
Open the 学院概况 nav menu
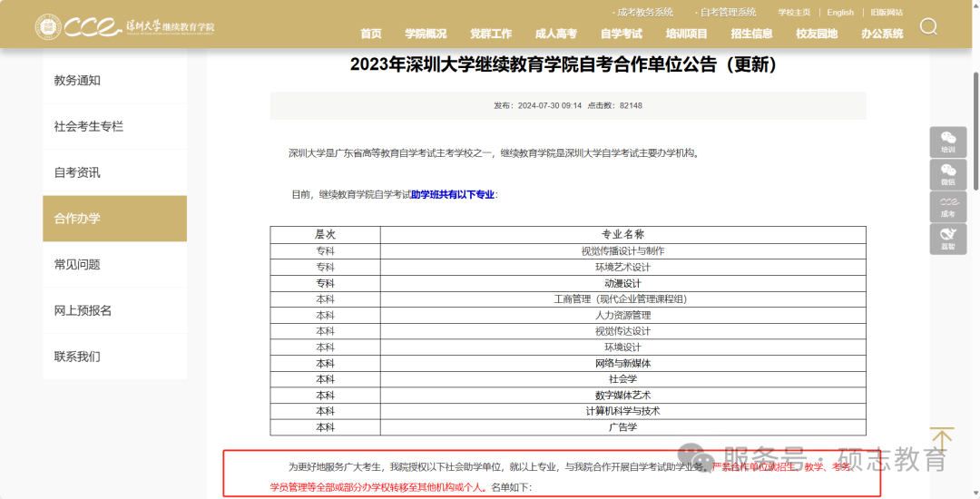pos(426,34)
